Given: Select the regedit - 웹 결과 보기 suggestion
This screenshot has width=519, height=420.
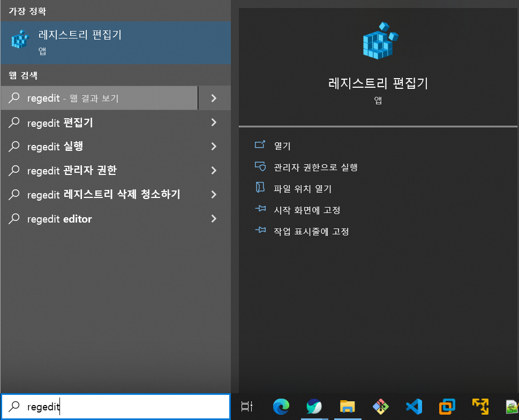Looking at the screenshot, I should [x=99, y=98].
